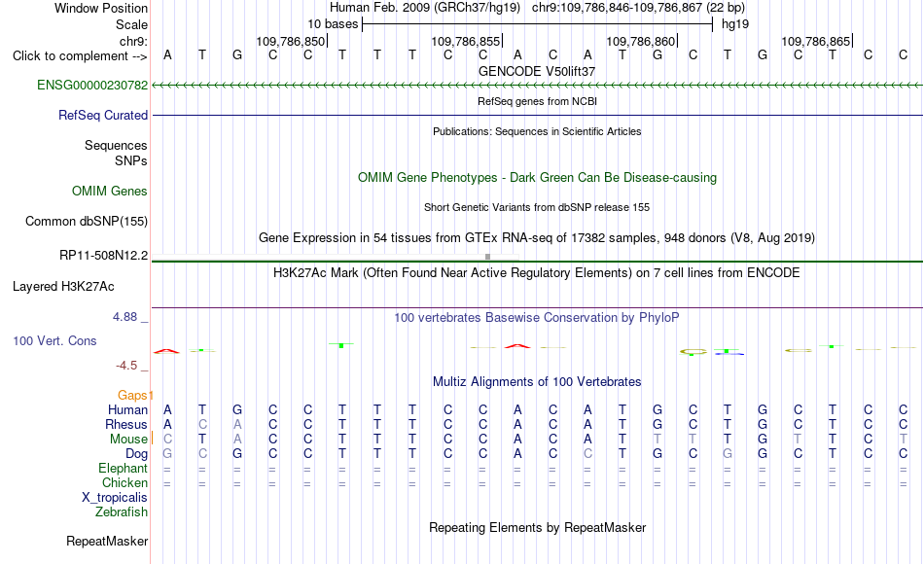Click the GENCODE V50lift37 track title
The image size is (924, 564).
pyautogui.click(x=537, y=71)
